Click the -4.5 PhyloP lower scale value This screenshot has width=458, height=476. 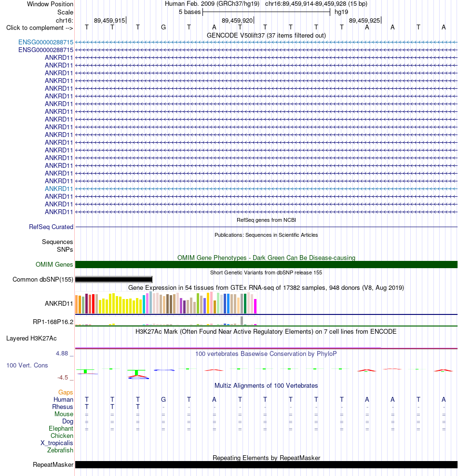point(63,377)
